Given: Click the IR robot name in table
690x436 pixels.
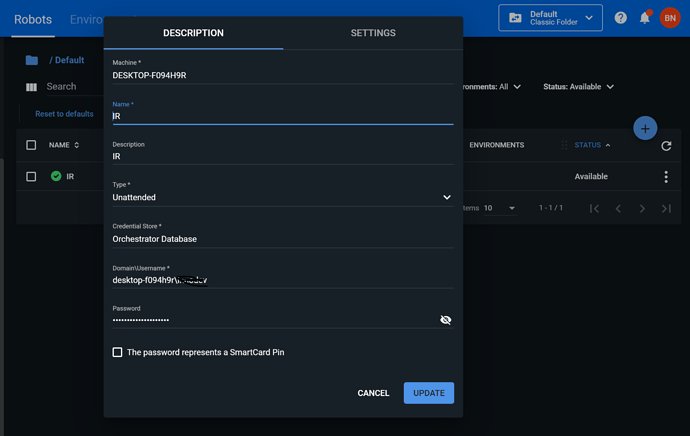Looking at the screenshot, I should (70, 176).
